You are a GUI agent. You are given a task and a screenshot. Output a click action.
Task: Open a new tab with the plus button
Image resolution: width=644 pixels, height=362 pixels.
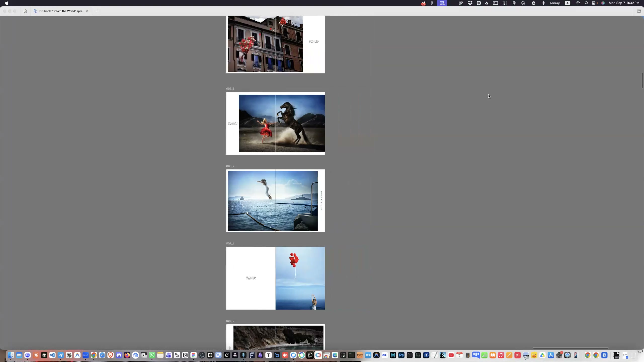97,11
